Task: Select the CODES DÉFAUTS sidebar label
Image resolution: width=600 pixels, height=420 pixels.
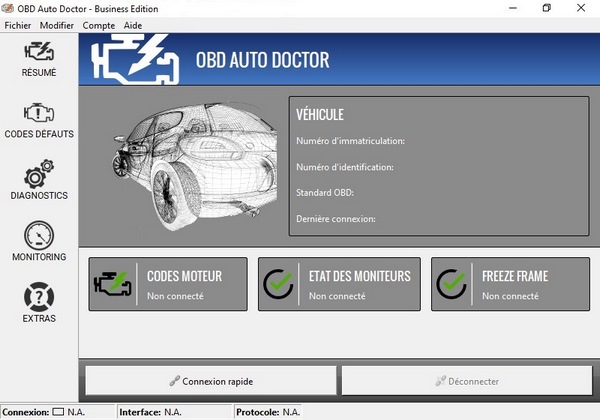Action: pyautogui.click(x=39, y=134)
